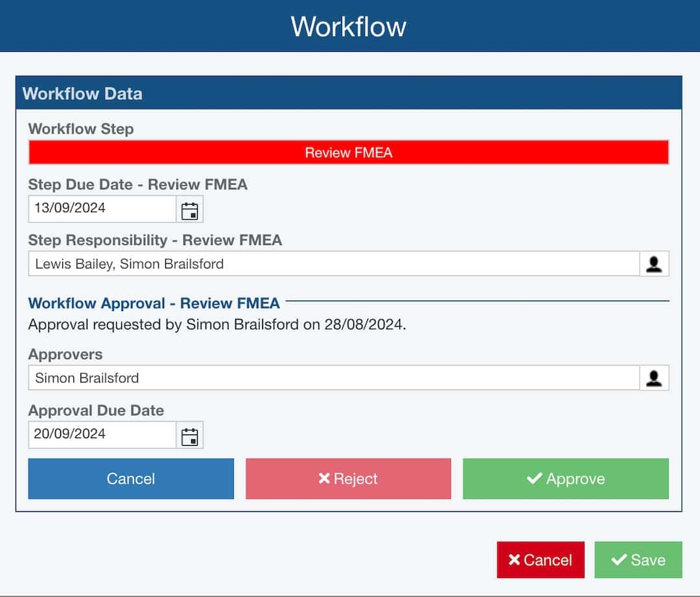This screenshot has width=700, height=597.
Task: Reject the workflow approval request
Action: (348, 478)
